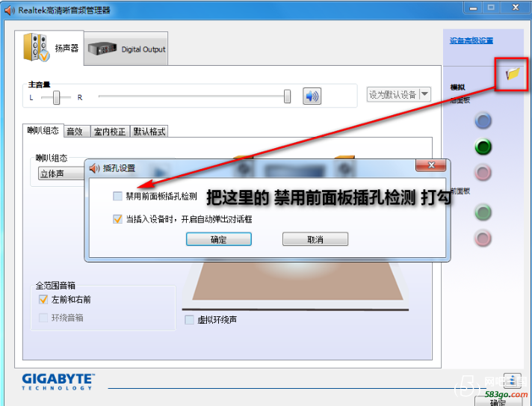532x406 pixels.
Task: Click the green front panel headphone jack
Action: pyautogui.click(x=483, y=212)
